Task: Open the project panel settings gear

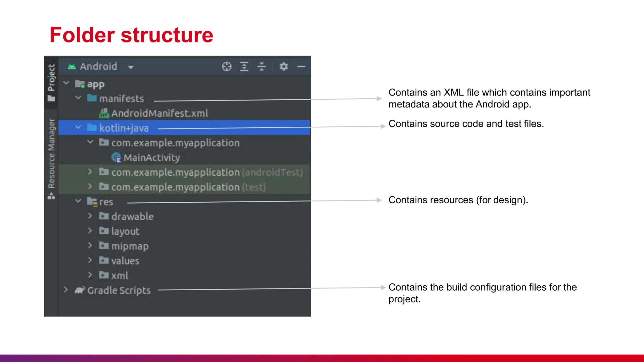Action: [284, 67]
